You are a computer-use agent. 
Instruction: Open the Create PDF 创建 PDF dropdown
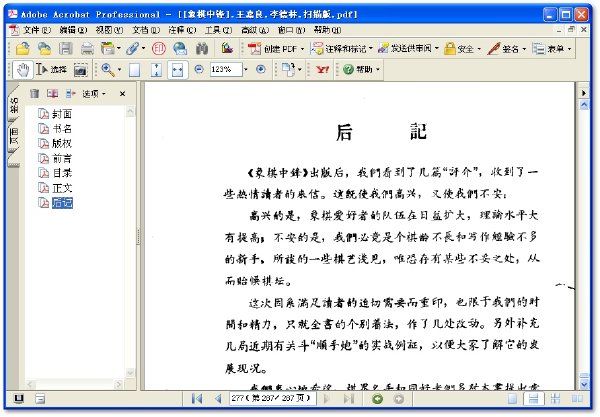(276, 49)
